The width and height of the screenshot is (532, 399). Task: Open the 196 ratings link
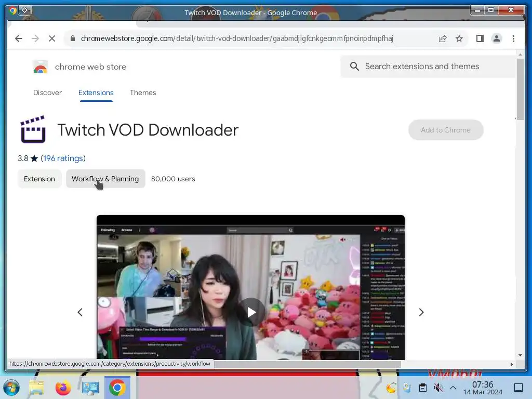pyautogui.click(x=63, y=158)
